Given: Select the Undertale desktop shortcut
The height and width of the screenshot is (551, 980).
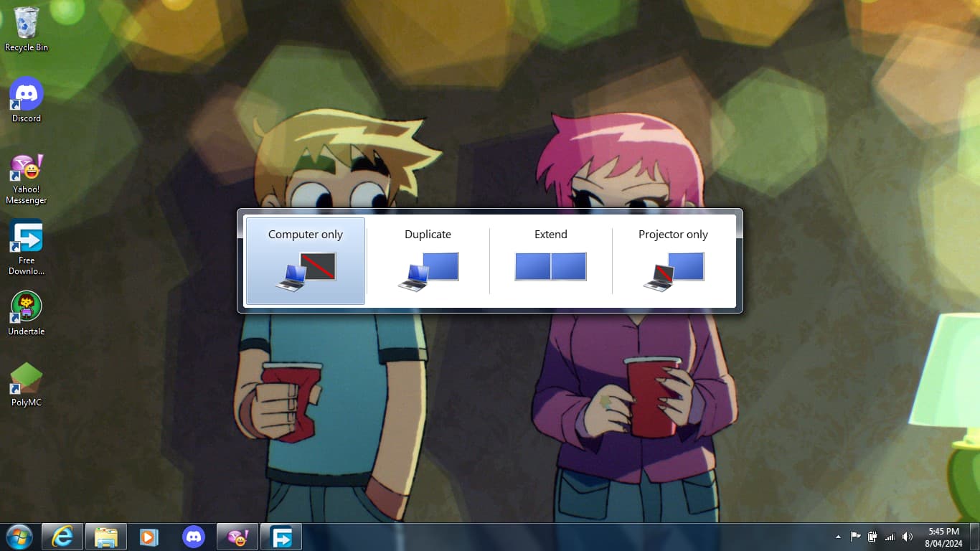Looking at the screenshot, I should tap(27, 314).
